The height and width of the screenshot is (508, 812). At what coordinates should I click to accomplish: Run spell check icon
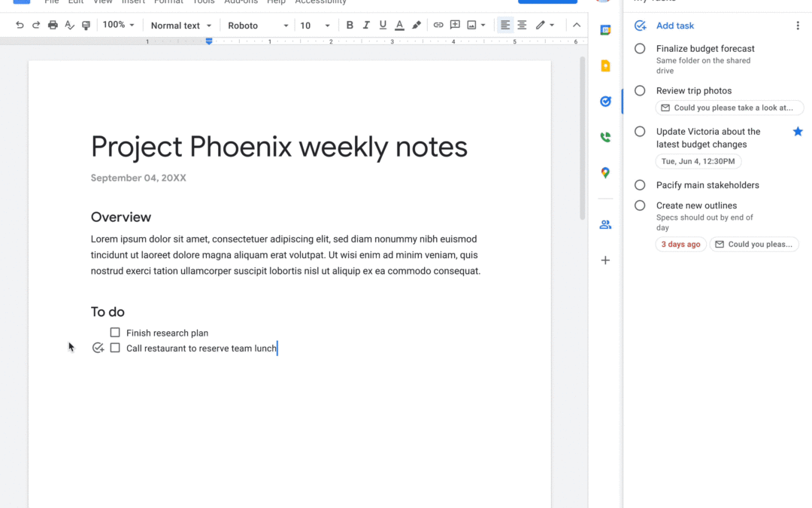(x=69, y=25)
